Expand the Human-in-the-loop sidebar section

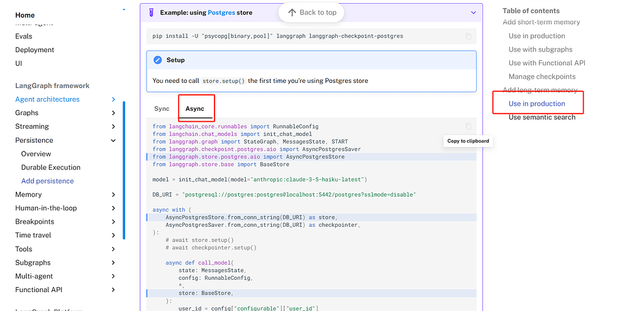[x=113, y=208]
